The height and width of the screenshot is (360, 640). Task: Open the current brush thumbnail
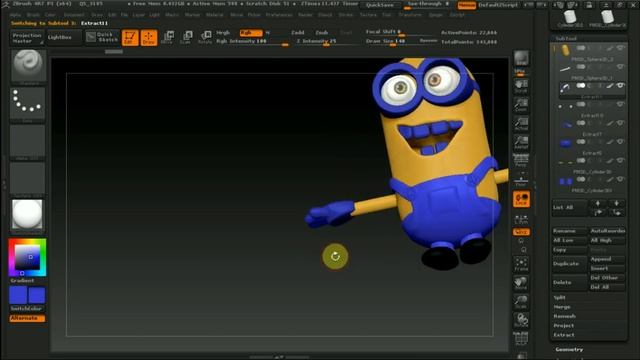[28, 66]
